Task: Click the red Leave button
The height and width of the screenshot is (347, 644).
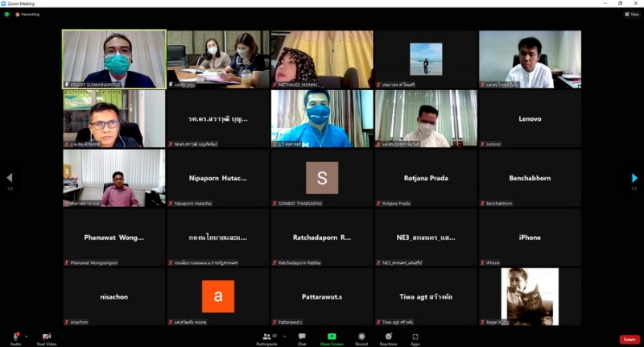Action: click(x=630, y=339)
